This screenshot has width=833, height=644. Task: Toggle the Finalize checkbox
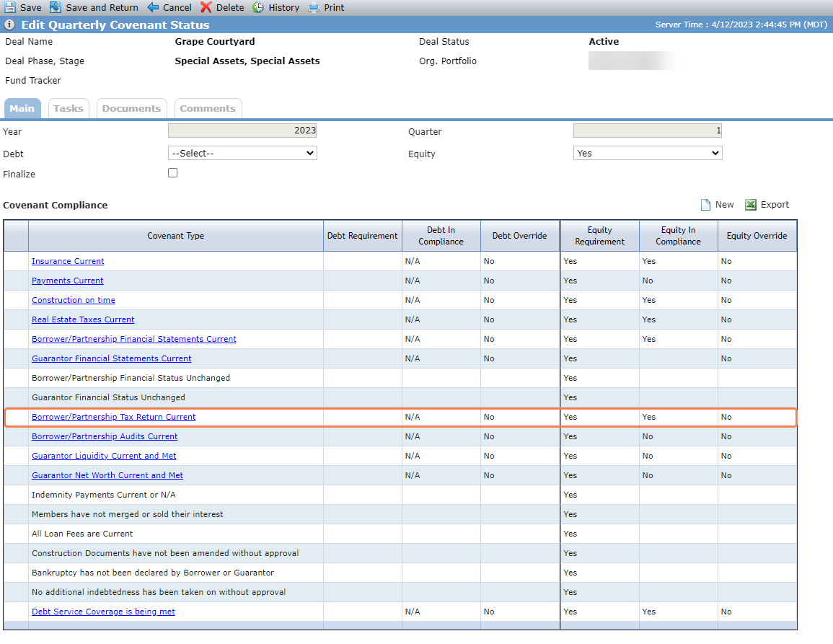172,172
